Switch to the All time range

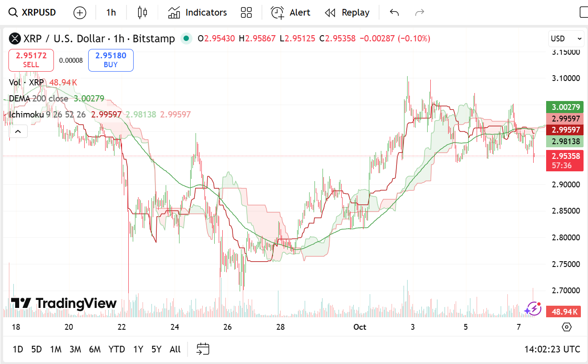175,349
